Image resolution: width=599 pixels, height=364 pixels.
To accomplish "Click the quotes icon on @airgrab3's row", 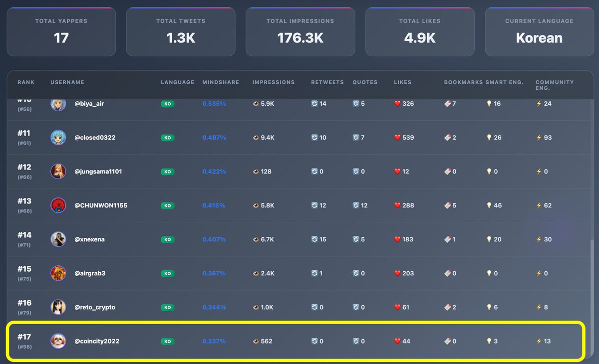I will (357, 273).
